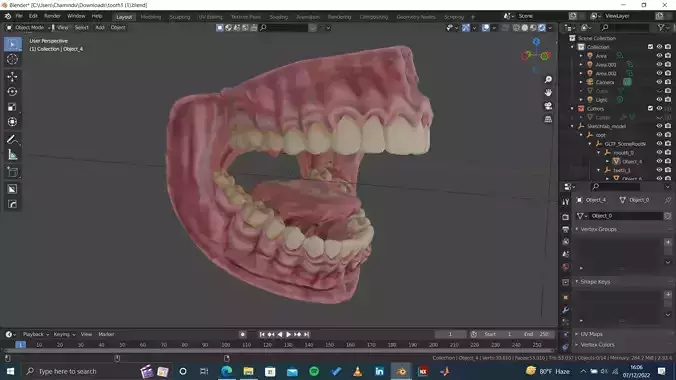The height and width of the screenshot is (380, 676).
Task: Hide Light with its eye icon
Action: coord(659,100)
